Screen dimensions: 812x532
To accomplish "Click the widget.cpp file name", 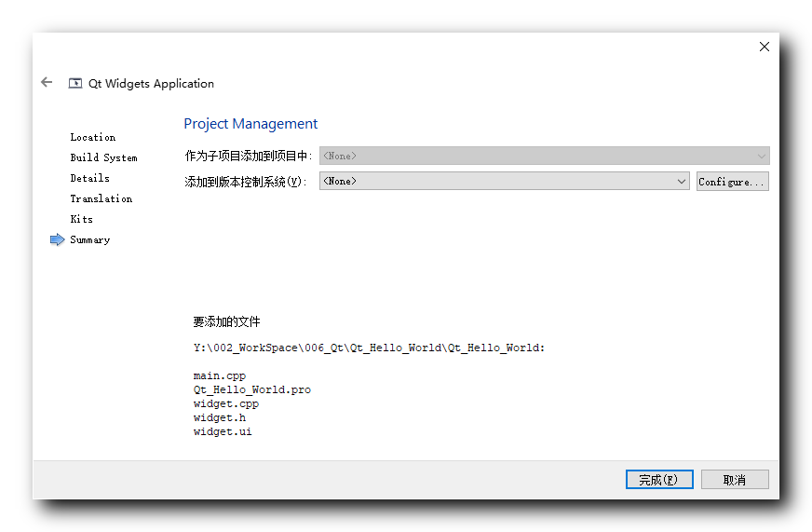I will coord(225,403).
